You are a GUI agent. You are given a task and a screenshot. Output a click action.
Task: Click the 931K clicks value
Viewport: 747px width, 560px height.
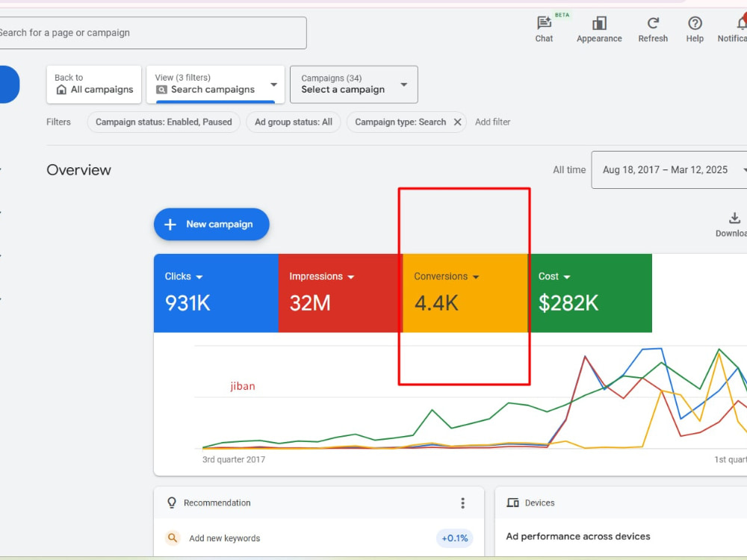tap(187, 303)
